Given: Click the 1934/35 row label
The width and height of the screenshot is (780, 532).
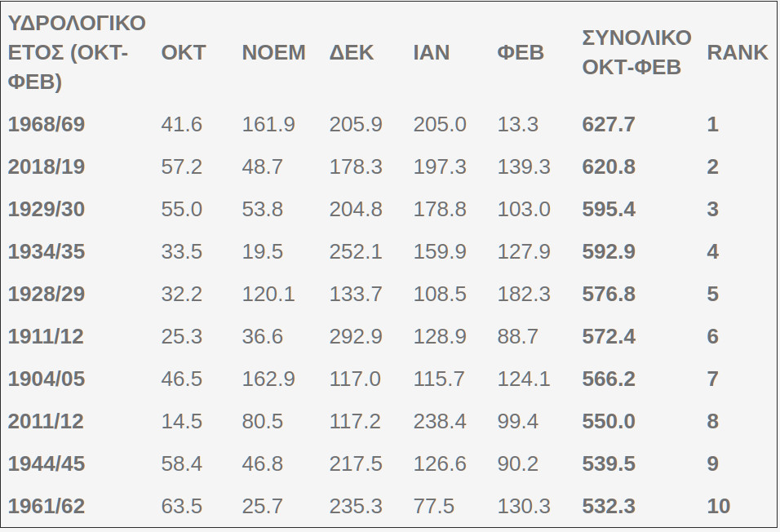Looking at the screenshot, I should click(x=47, y=251).
